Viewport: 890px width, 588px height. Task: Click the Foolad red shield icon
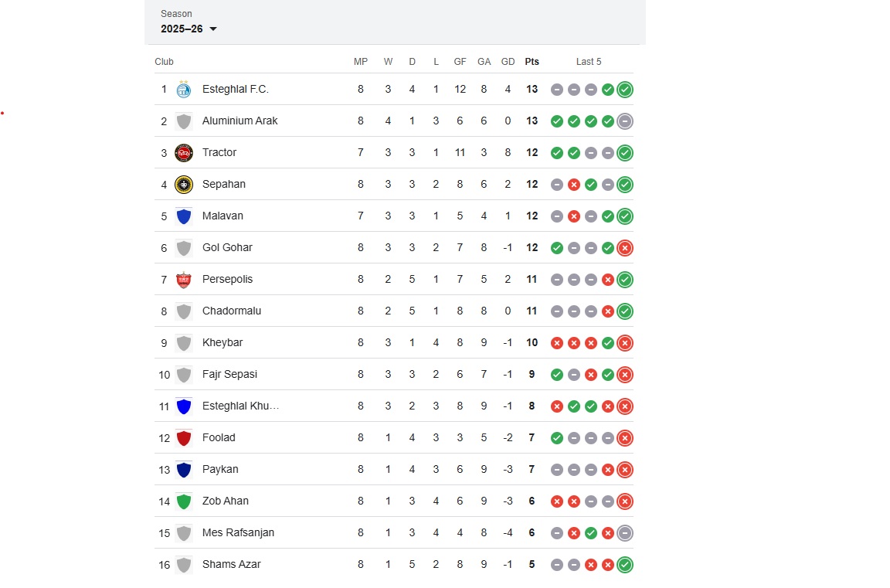click(x=184, y=438)
